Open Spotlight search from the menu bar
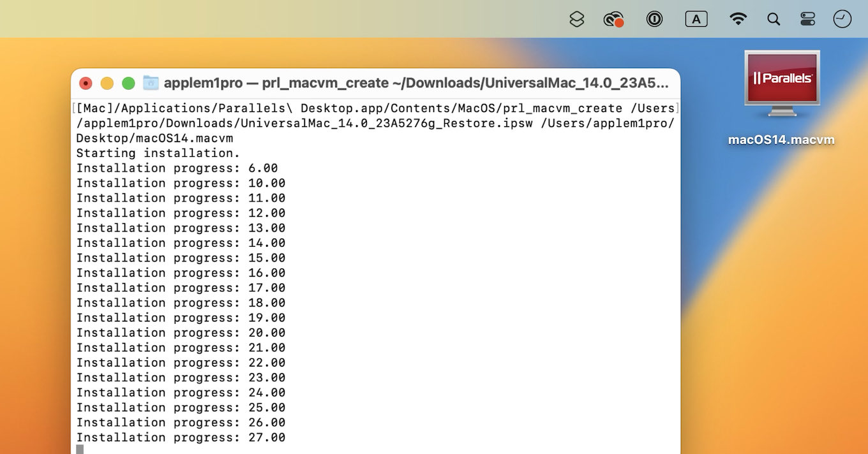 click(774, 18)
